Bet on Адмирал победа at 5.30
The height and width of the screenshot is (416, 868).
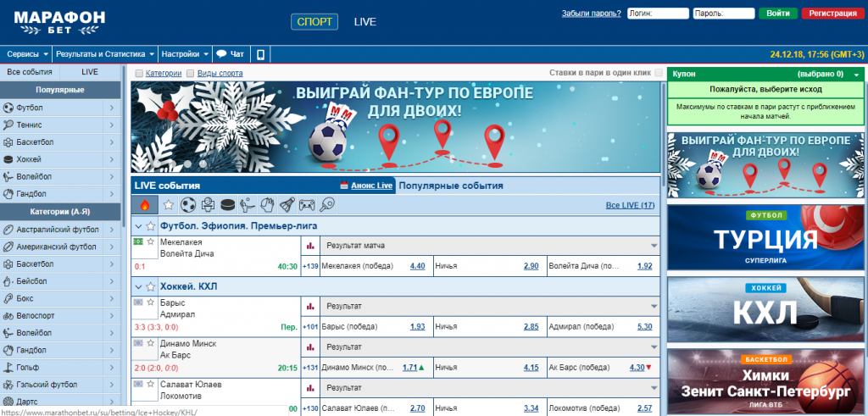644,326
